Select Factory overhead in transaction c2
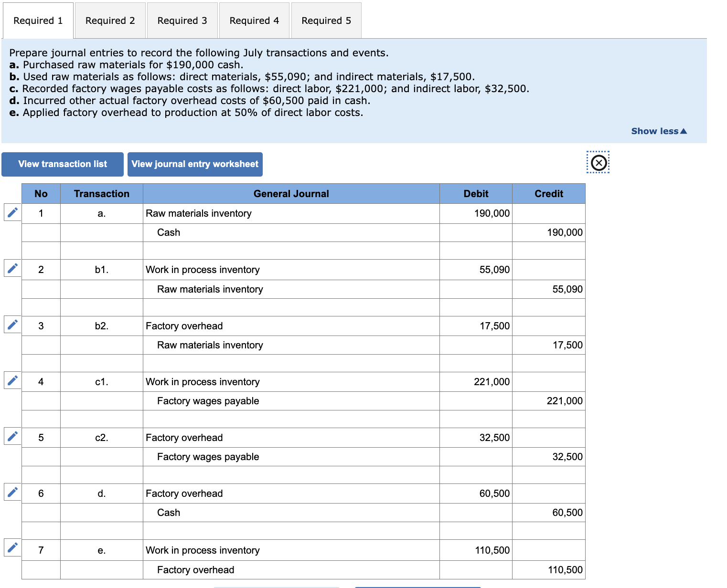Image resolution: width=727 pixels, height=588 pixels. point(291,438)
